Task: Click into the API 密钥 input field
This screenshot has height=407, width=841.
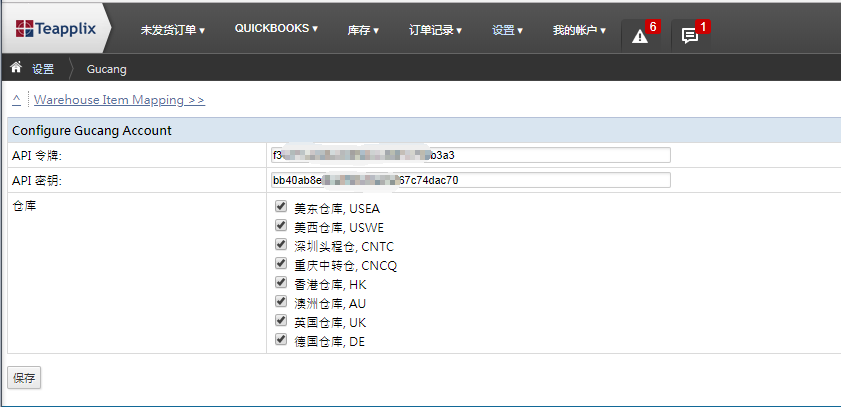Action: coord(470,180)
